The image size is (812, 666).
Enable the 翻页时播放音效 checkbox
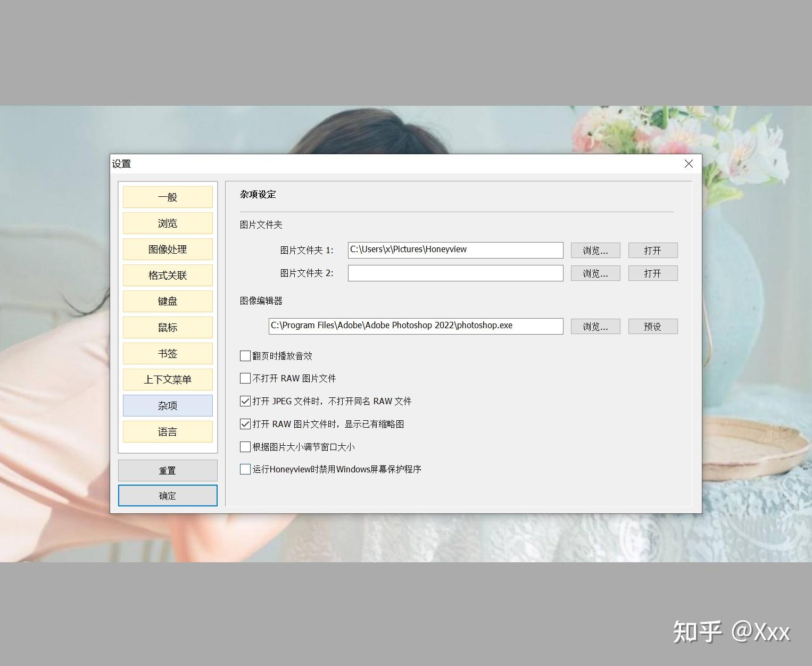[x=245, y=355]
